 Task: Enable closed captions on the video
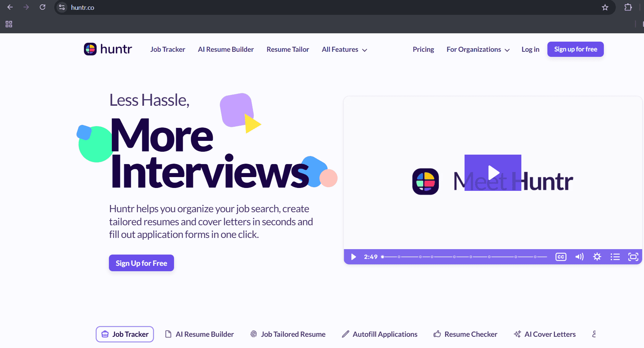[561, 257]
